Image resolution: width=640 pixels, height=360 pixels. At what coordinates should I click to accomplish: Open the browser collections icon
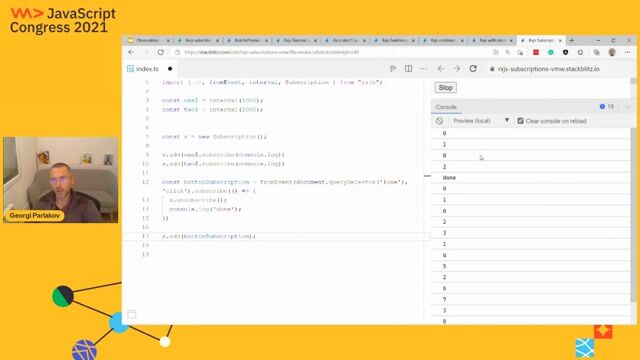tap(596, 52)
